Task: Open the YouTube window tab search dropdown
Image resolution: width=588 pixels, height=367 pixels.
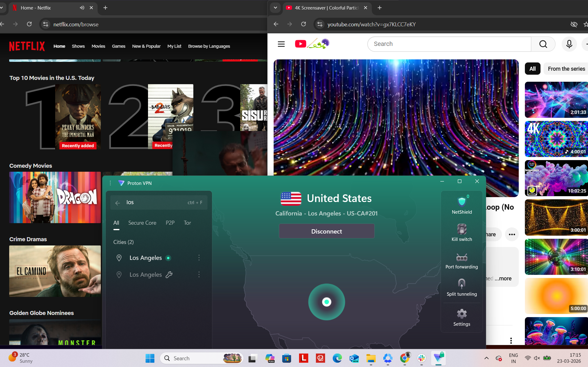Action: (x=275, y=8)
